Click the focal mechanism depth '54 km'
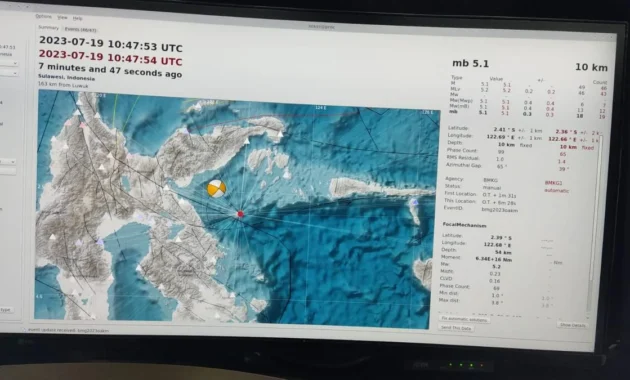 coord(503,252)
